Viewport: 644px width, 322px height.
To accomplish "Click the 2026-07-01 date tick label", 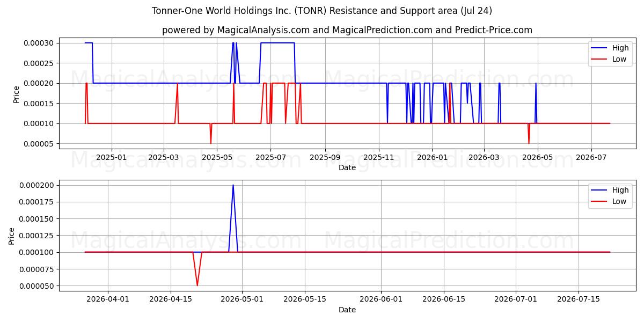I will 516,300.
